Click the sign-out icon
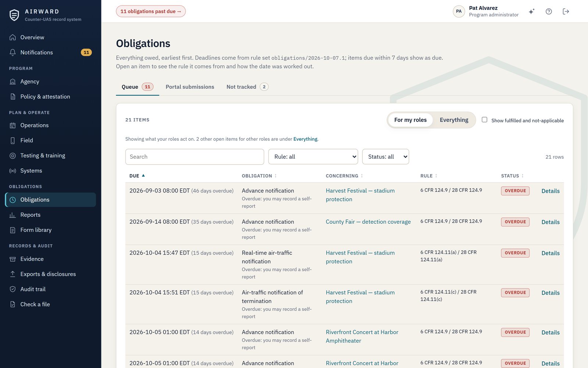 (566, 11)
